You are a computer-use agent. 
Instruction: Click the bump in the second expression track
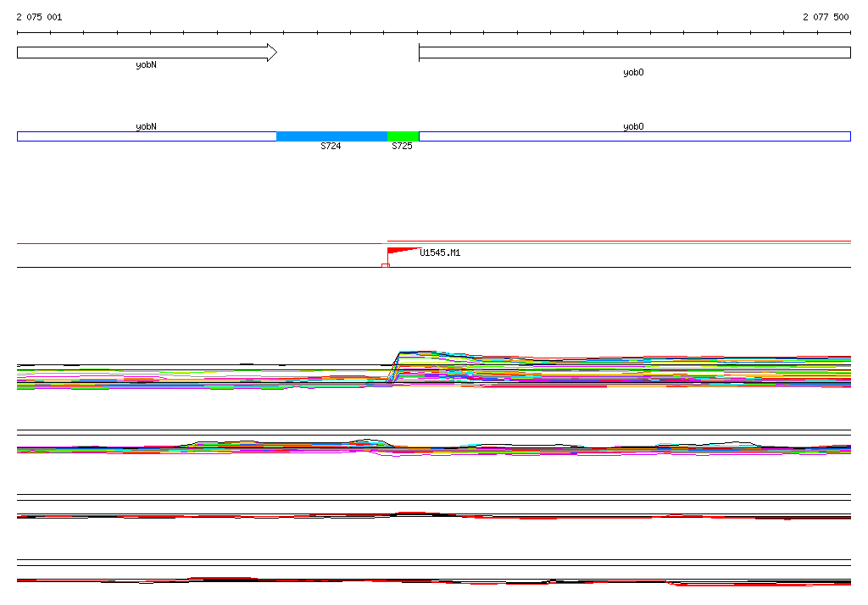point(364,441)
